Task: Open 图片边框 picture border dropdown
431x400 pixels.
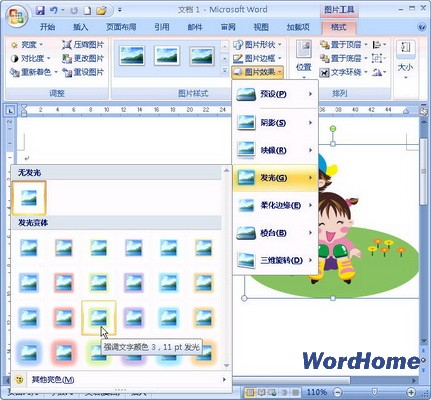Action: click(257, 59)
